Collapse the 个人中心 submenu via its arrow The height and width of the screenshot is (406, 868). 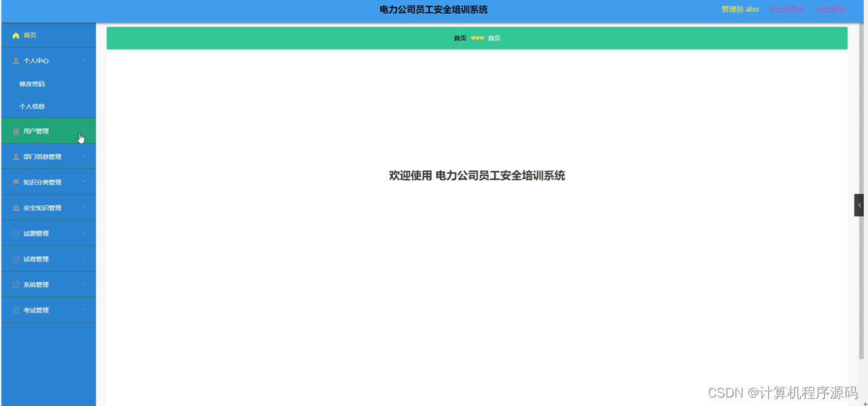[x=84, y=60]
